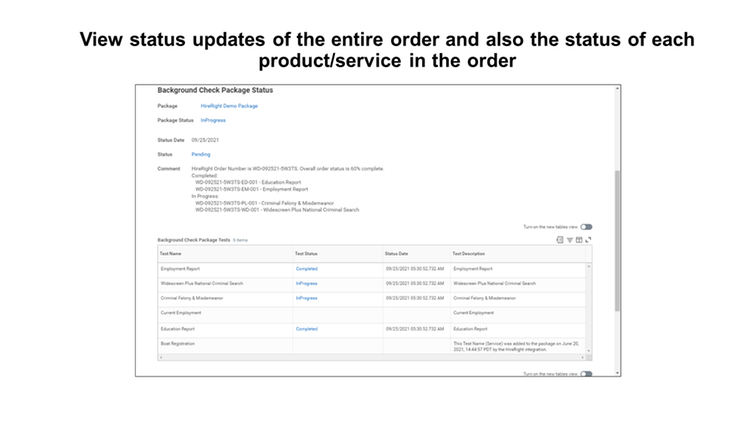The width and height of the screenshot is (750, 422).
Task: Expand table to fullscreen view
Action: [x=588, y=240]
